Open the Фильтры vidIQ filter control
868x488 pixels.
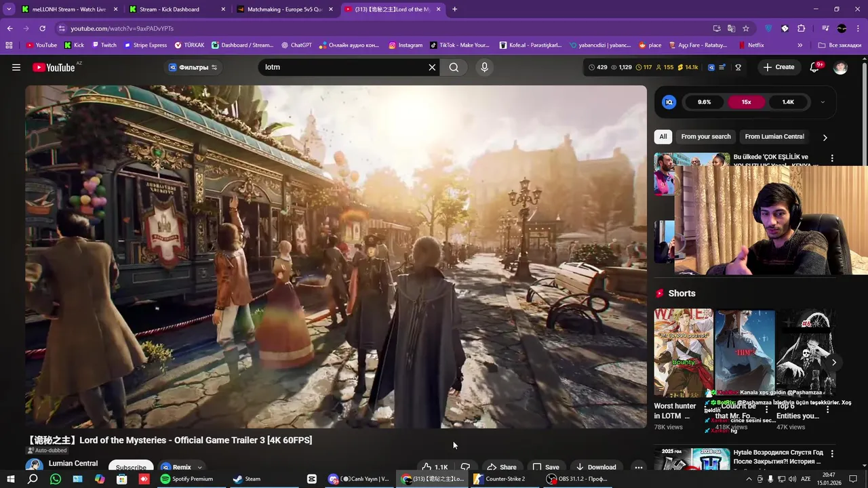pos(193,67)
